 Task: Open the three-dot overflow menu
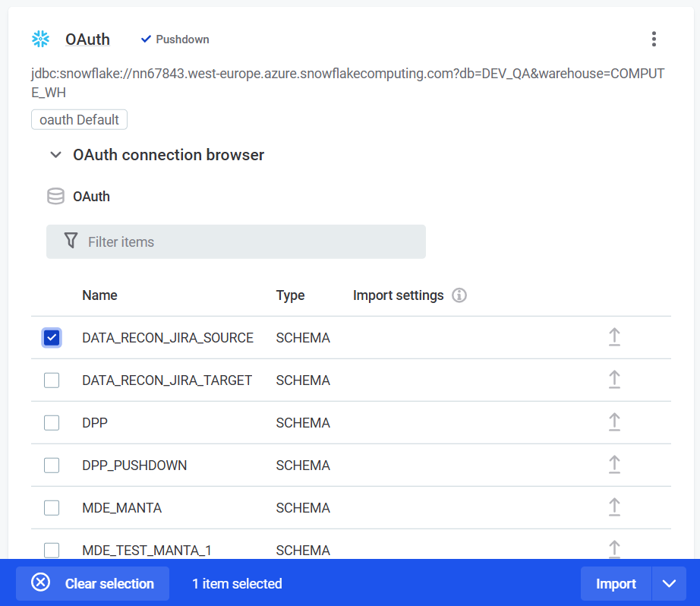point(654,39)
